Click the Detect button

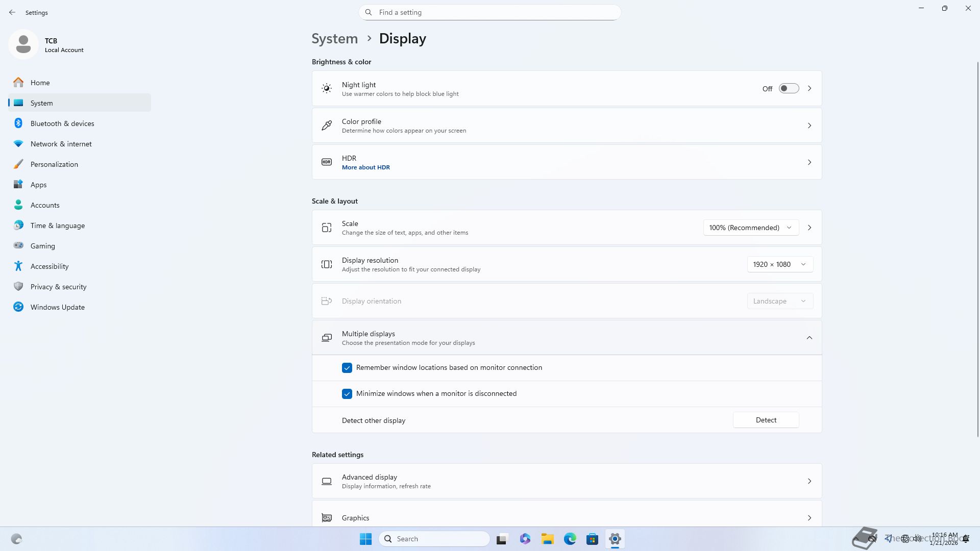tap(766, 420)
